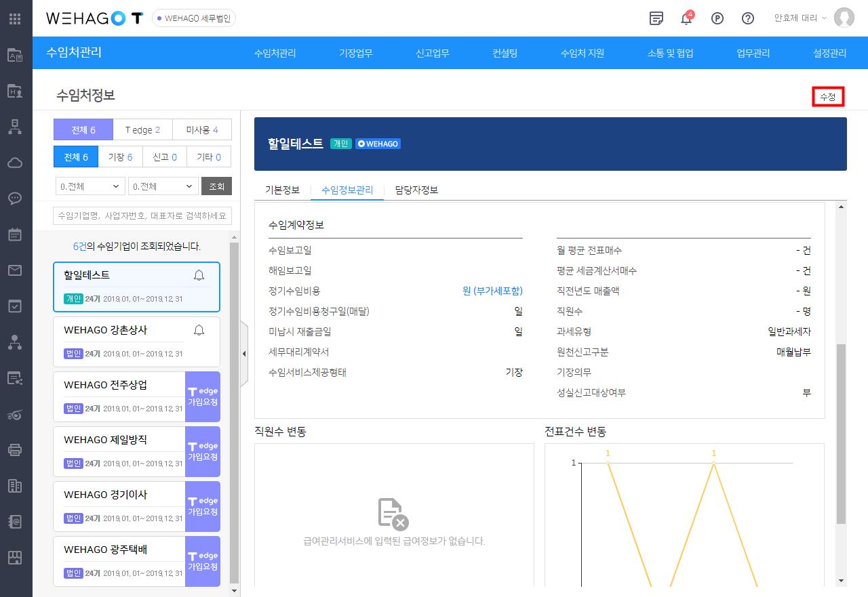Click the P points icon
Viewport: 868px width, 597px height.
click(x=717, y=18)
